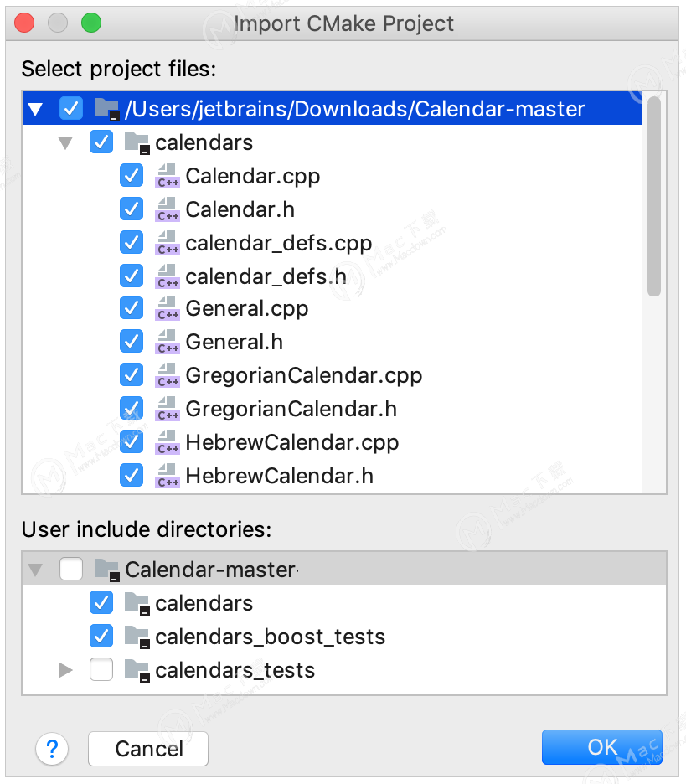Collapse Calendar-master in include directories
This screenshot has height=784, width=686.
coord(35,570)
